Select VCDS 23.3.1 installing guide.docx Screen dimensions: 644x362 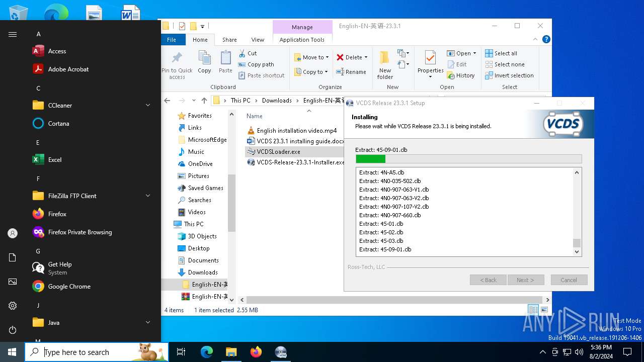(295, 141)
